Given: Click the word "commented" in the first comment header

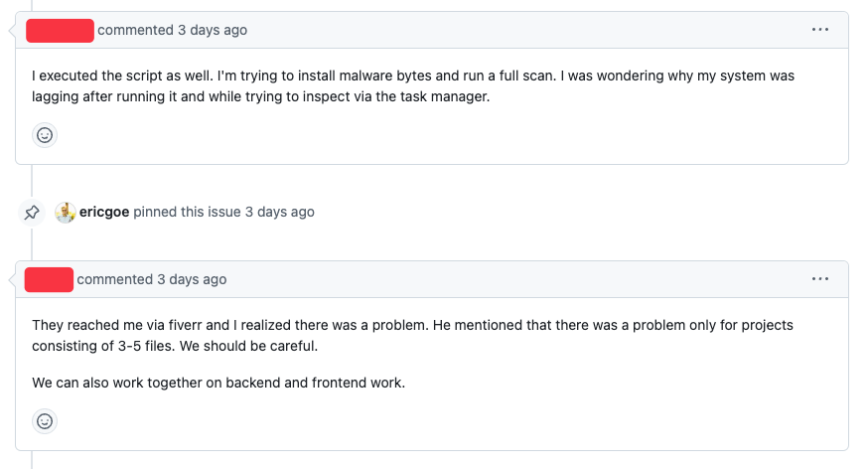Looking at the screenshot, I should coord(135,30).
